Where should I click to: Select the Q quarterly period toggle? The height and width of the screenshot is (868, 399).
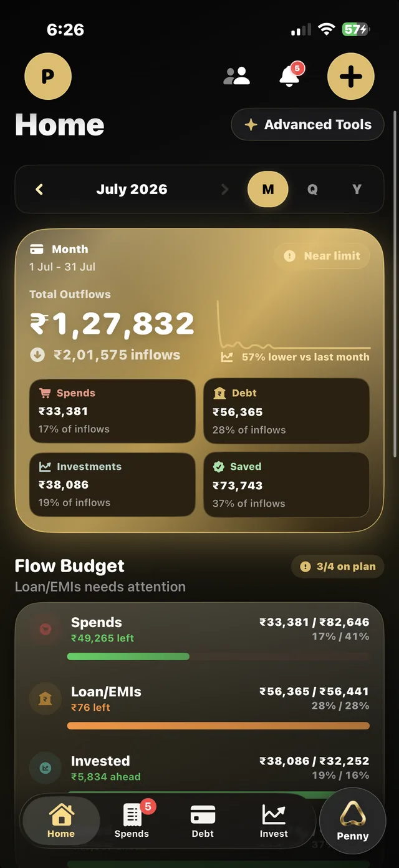click(x=312, y=189)
